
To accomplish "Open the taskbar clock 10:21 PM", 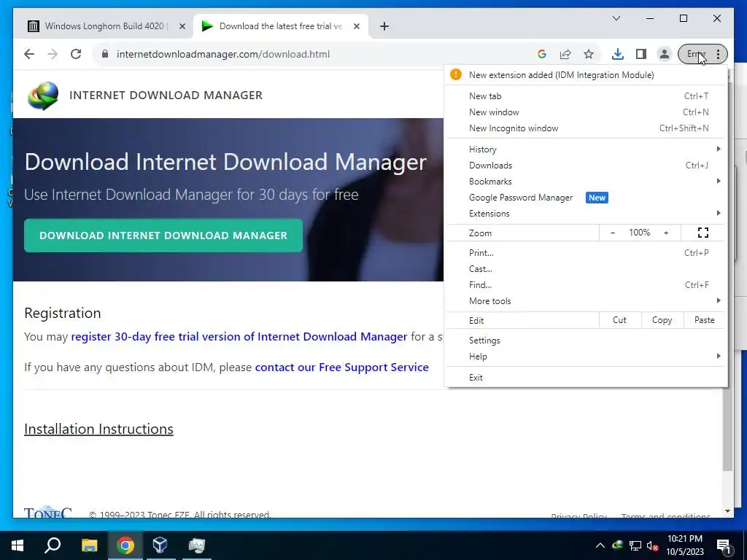I will pyautogui.click(x=685, y=545).
